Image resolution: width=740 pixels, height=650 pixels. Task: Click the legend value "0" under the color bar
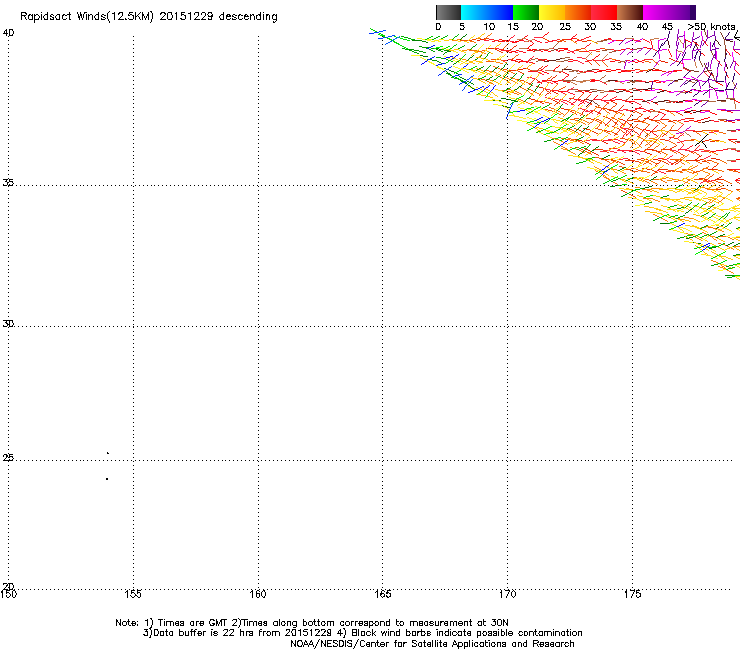tap(438, 27)
